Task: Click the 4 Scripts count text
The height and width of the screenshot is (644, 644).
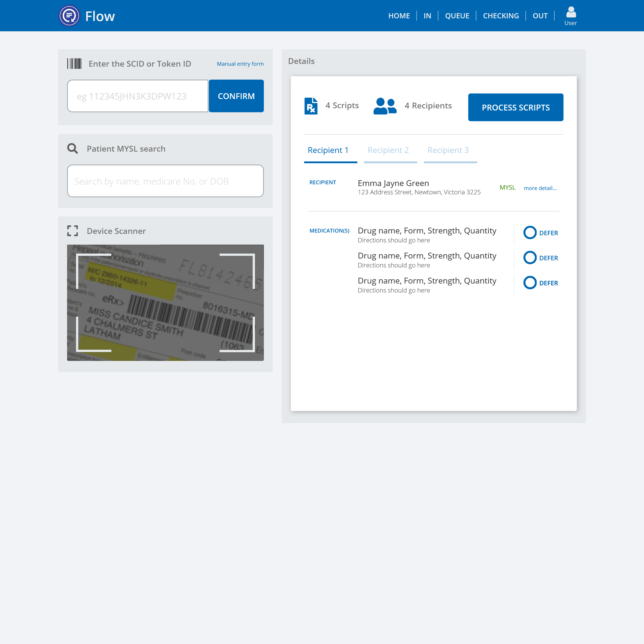Action: (x=342, y=105)
